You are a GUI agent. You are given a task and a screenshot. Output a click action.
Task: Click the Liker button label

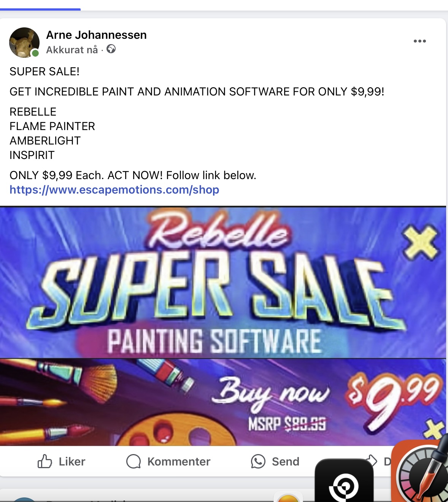(72, 461)
